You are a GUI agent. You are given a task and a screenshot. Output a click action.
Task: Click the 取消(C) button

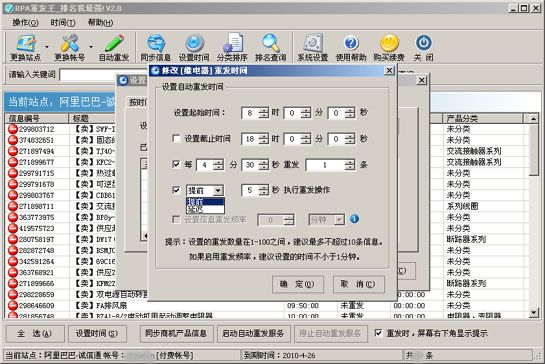point(359,284)
